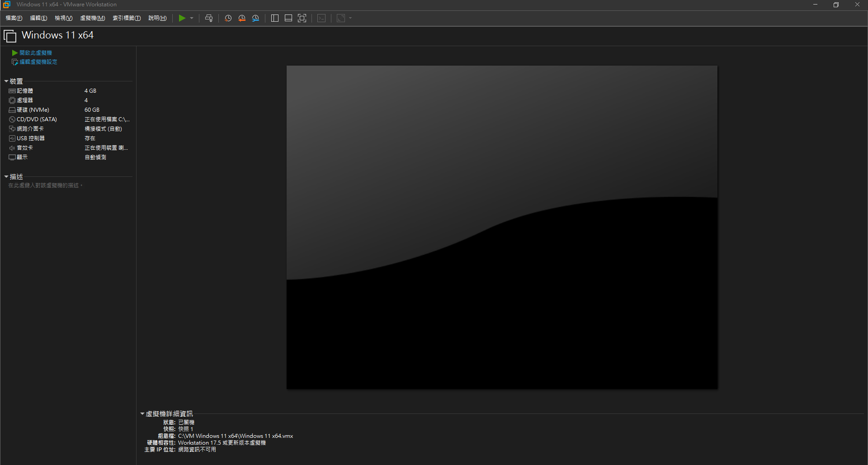
Task: Toggle the library sidebar panel icon
Action: coord(274,18)
